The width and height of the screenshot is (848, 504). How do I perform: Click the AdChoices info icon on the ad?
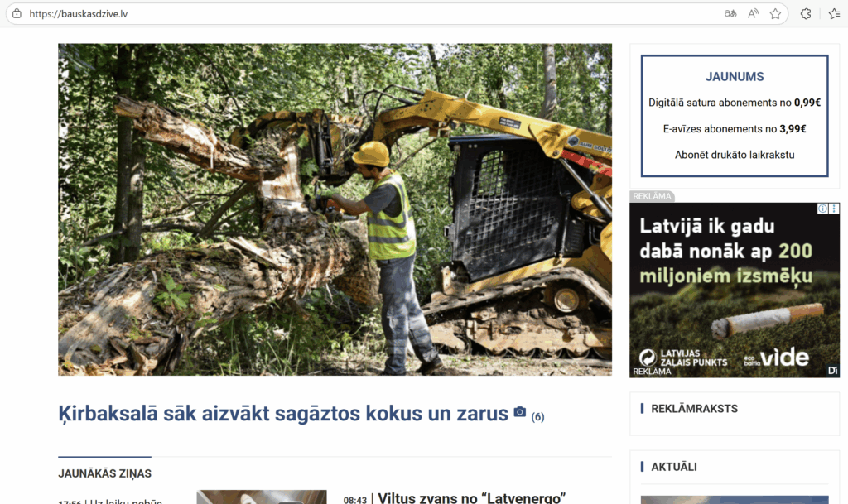(822, 209)
